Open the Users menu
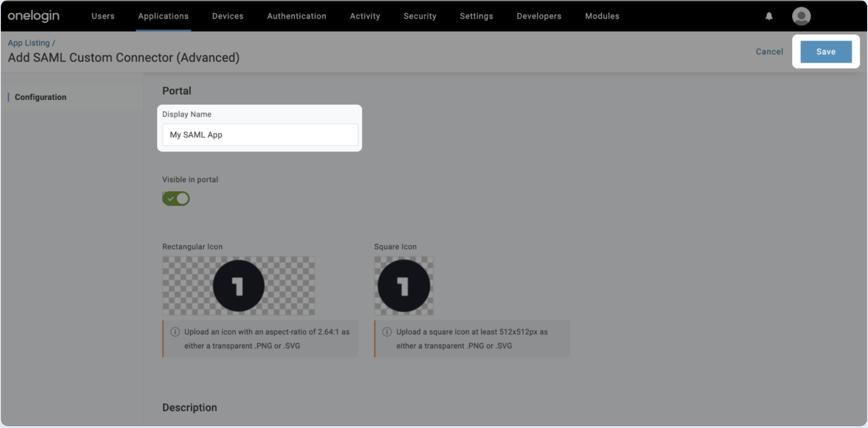868x428 pixels. point(103,16)
